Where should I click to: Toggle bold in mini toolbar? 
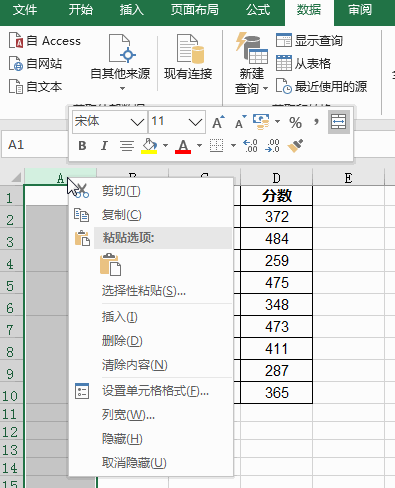coord(82,146)
